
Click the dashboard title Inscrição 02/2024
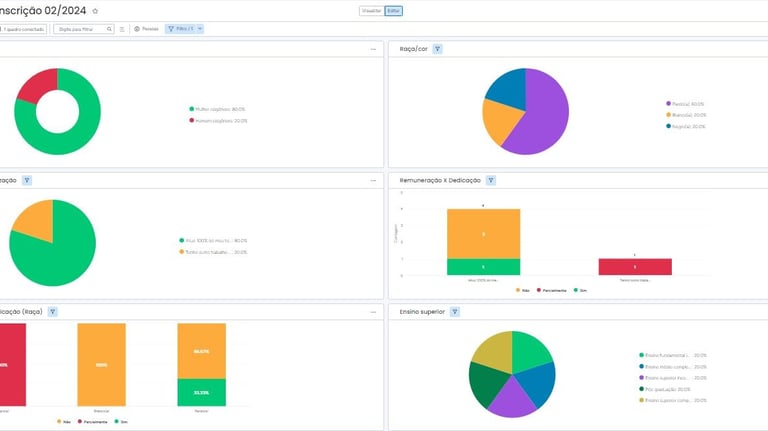point(43,10)
